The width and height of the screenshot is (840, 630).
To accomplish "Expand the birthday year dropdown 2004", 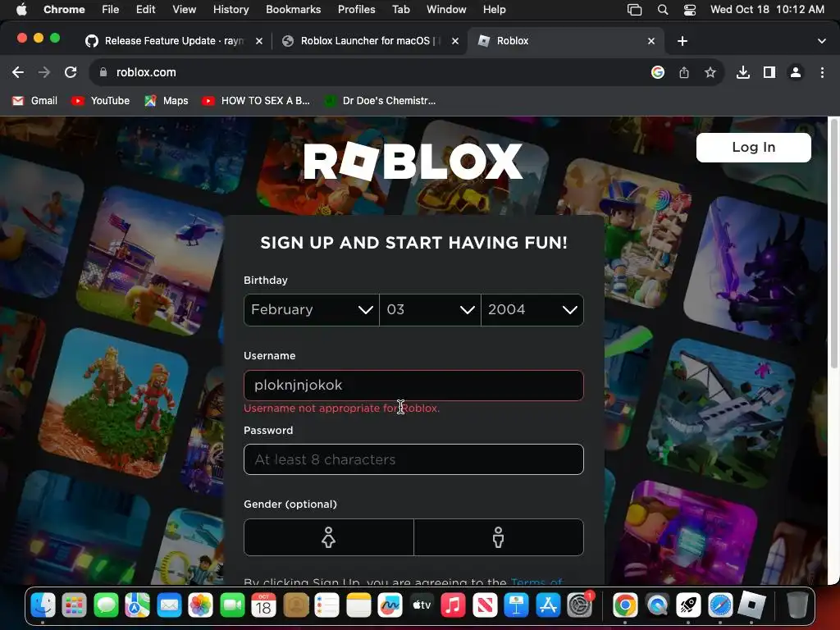I will (x=532, y=309).
